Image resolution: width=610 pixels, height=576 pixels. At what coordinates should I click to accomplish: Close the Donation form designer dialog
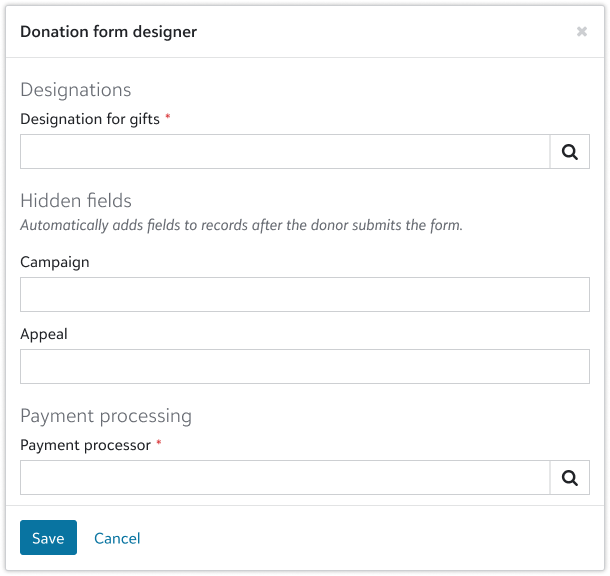click(582, 32)
